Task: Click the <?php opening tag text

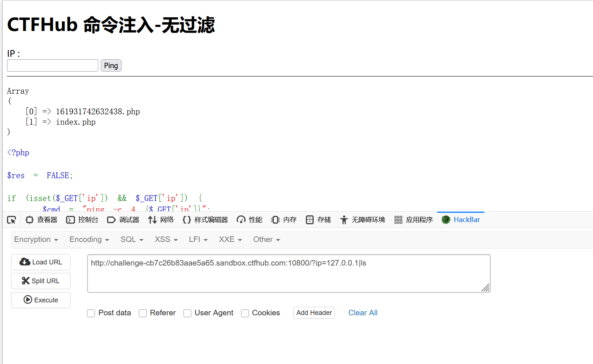Action: [18, 153]
